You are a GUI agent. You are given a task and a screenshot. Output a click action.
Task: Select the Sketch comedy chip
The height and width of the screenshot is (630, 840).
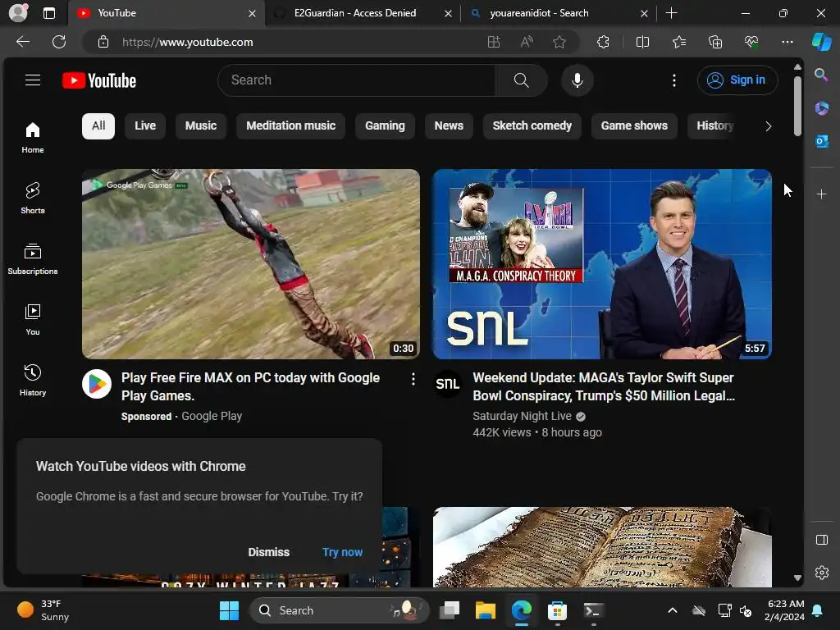(532, 126)
